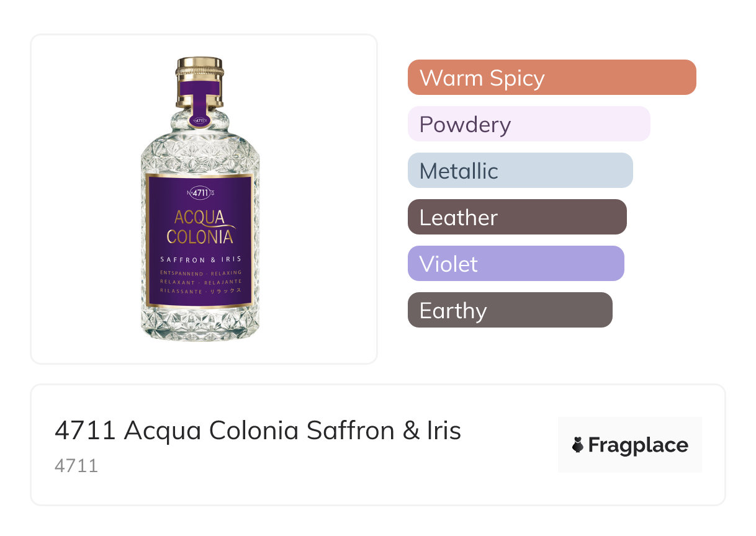The height and width of the screenshot is (536, 756).
Task: Click the Fragplace bottle logo icon
Action: coord(578,445)
